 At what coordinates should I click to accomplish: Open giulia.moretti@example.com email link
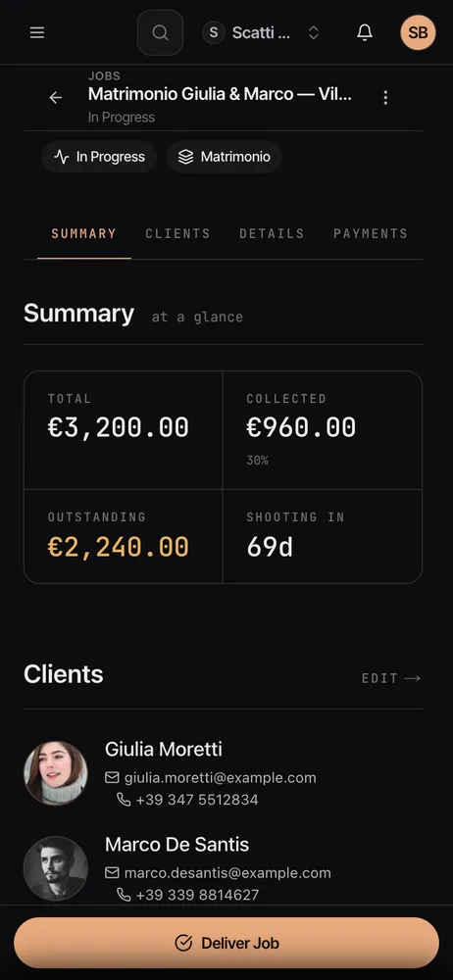coord(221,777)
